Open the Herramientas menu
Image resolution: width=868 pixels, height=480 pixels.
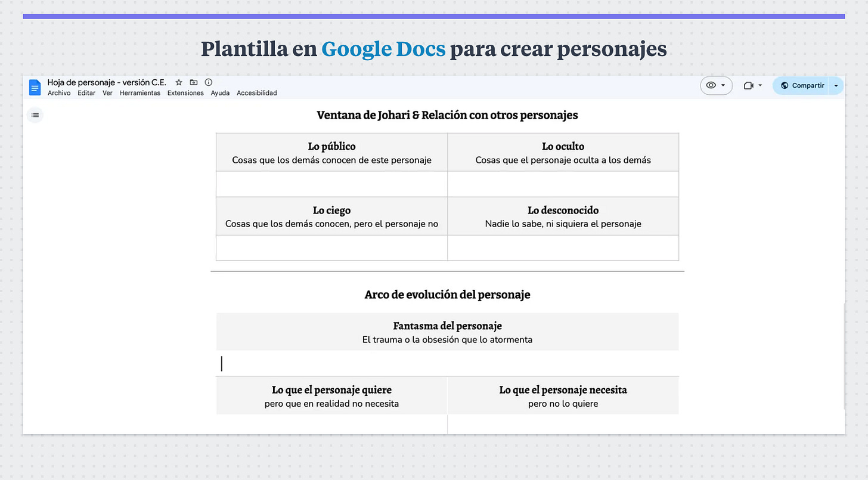[x=139, y=93]
